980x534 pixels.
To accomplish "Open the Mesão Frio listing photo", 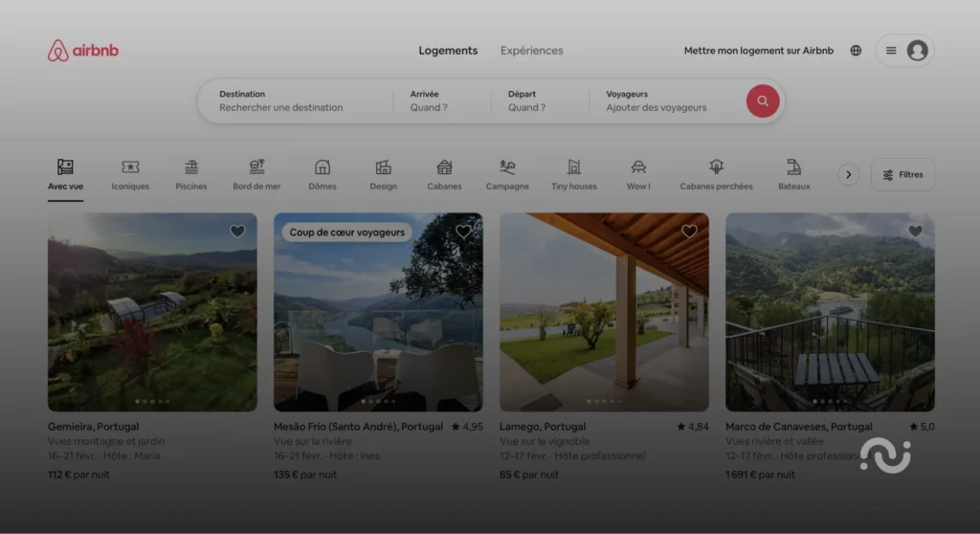I will pyautogui.click(x=378, y=312).
